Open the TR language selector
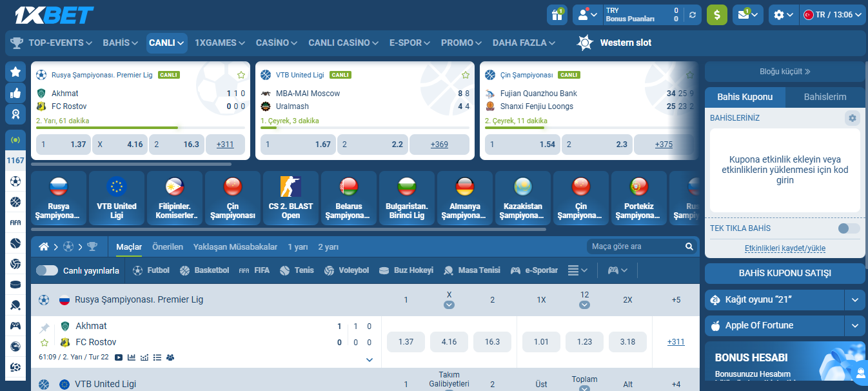The image size is (868, 391). tap(833, 15)
